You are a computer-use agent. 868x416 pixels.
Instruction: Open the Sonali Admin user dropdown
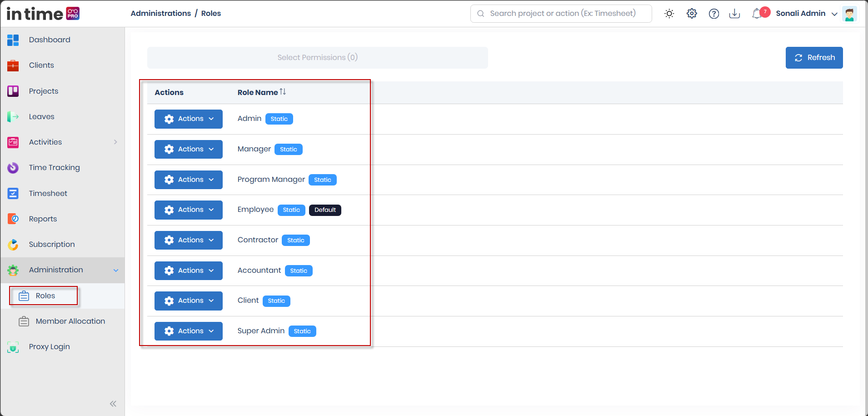(x=807, y=14)
